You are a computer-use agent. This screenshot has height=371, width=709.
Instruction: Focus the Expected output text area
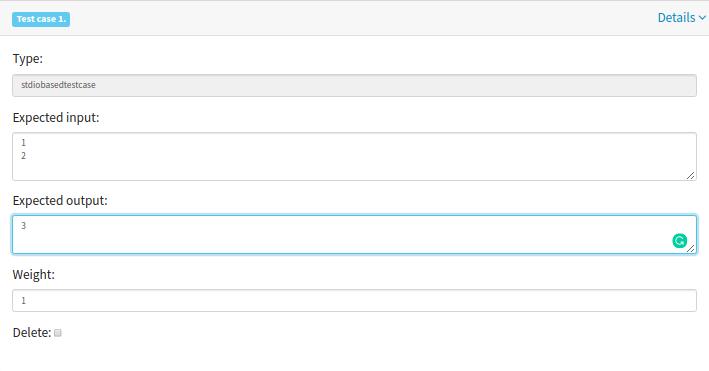tap(354, 234)
